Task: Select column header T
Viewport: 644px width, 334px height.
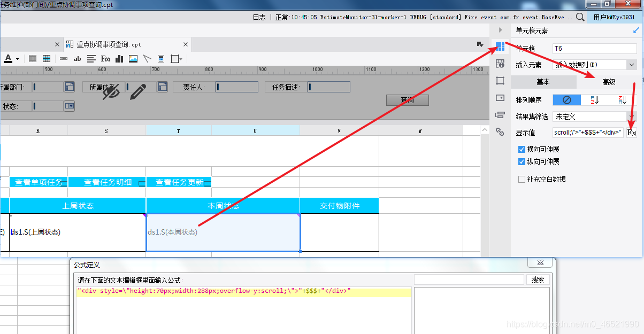Action: [179, 130]
